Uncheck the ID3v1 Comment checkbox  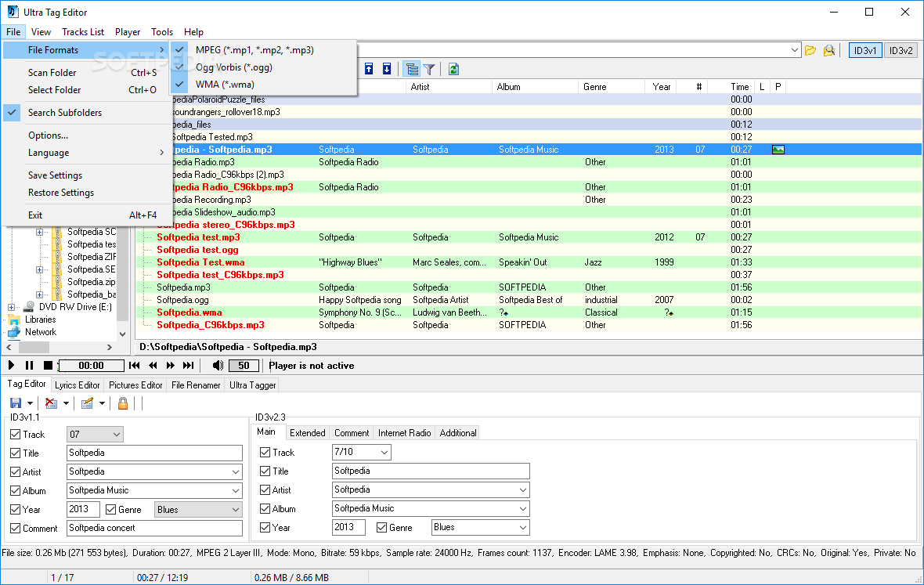(x=16, y=529)
